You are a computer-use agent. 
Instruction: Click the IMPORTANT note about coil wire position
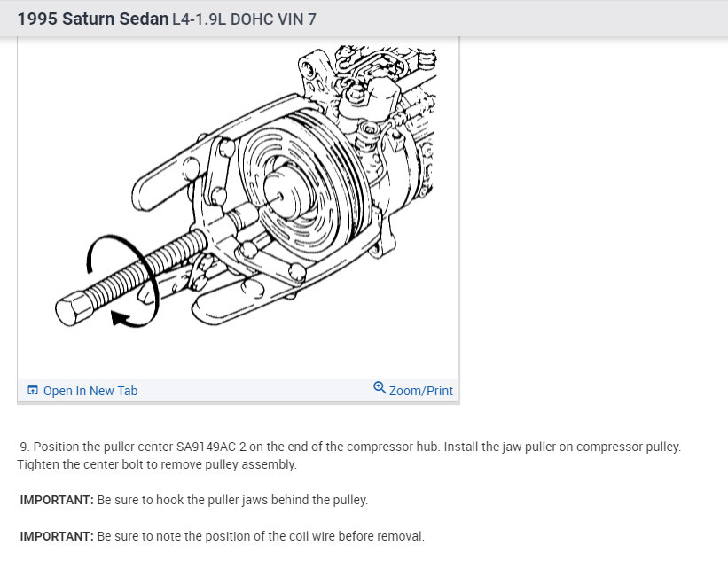222,536
